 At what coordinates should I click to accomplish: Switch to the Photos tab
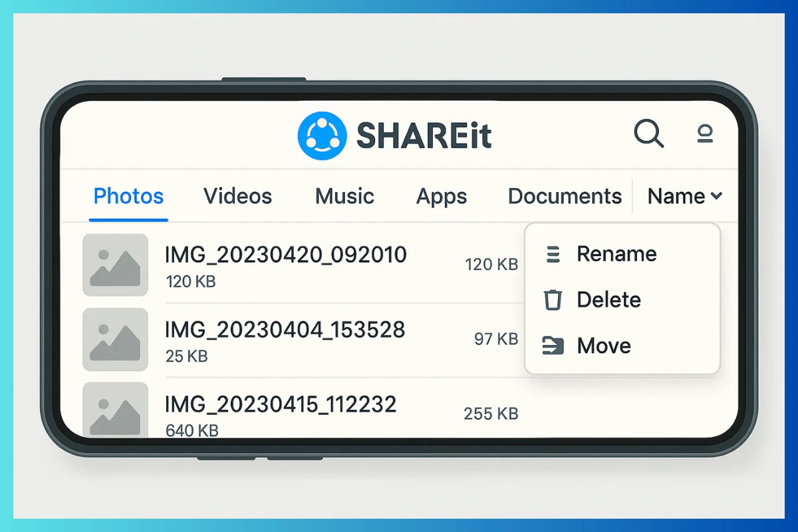pos(128,196)
